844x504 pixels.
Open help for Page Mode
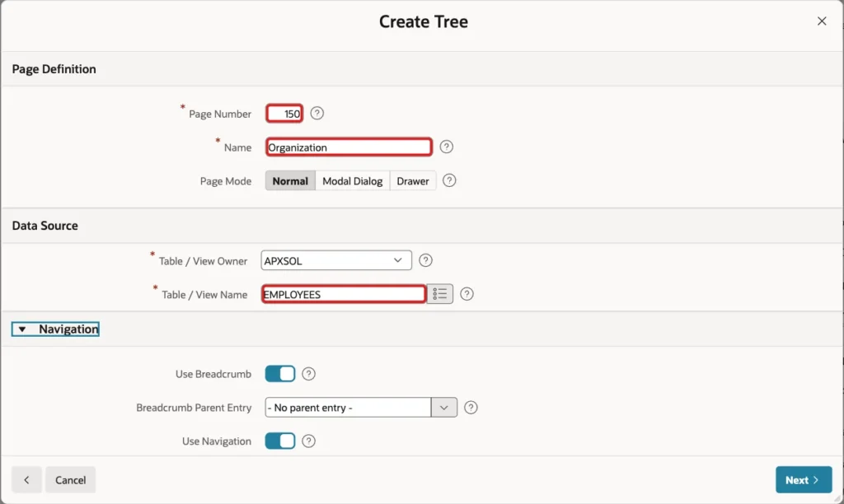(x=449, y=180)
